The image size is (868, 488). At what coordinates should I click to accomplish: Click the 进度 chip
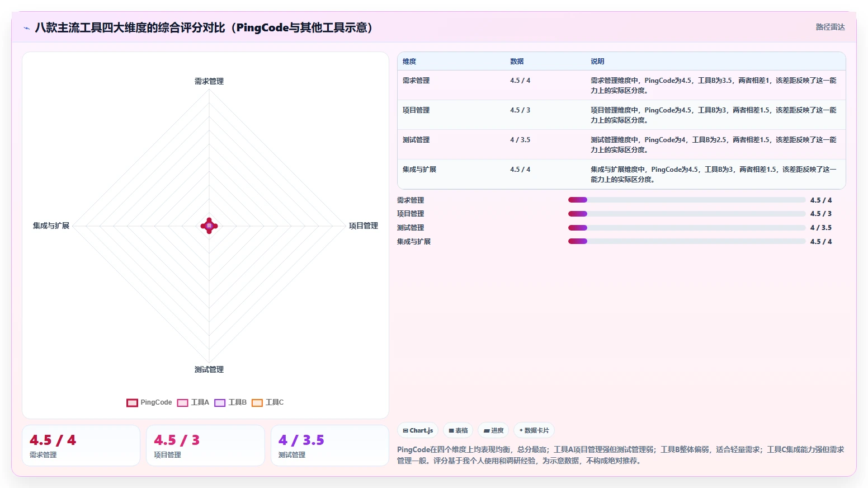[493, 430]
